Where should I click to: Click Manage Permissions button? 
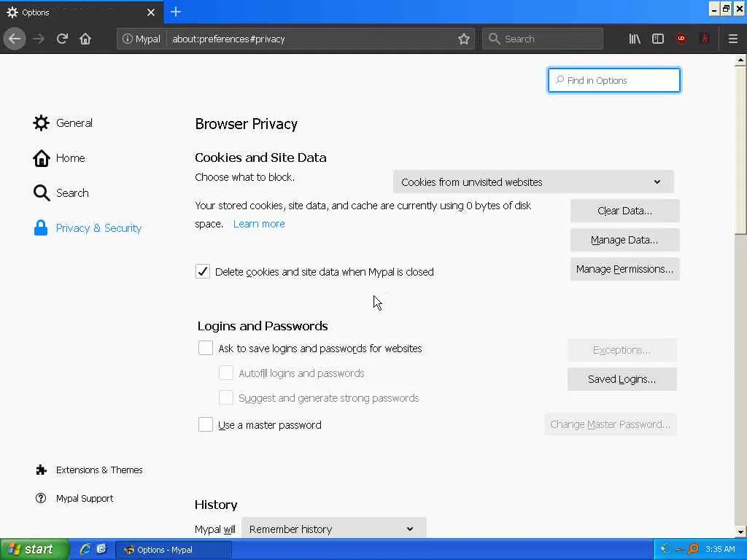tap(624, 269)
